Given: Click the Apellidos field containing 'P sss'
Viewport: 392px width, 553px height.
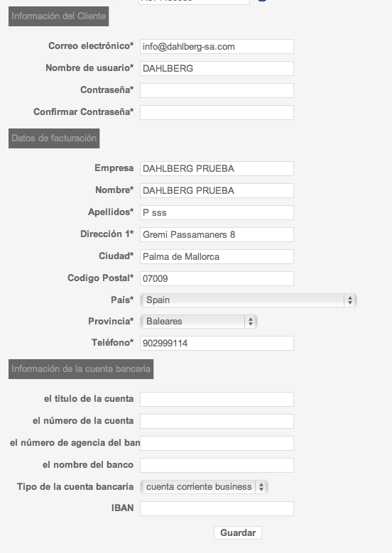Looking at the screenshot, I should coord(217,213).
